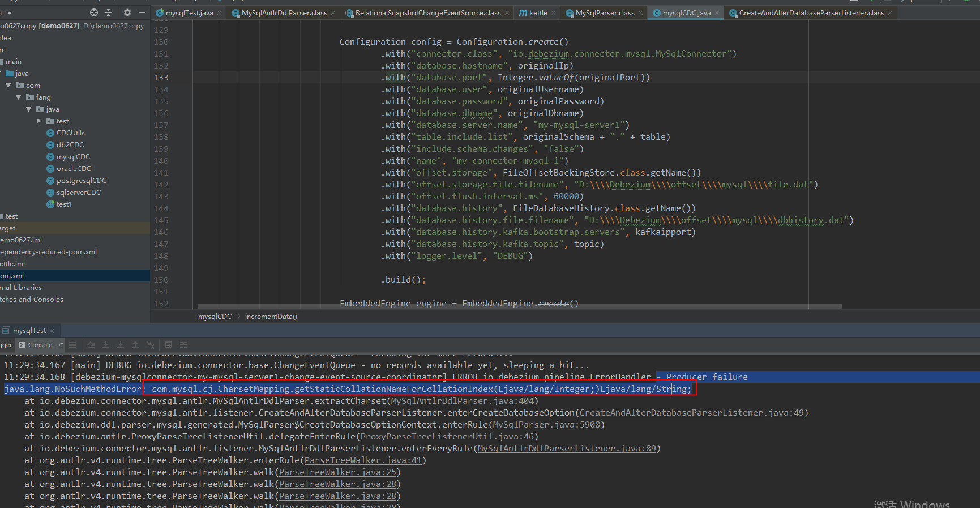
Task: Close the kettle tab
Action: tap(554, 13)
